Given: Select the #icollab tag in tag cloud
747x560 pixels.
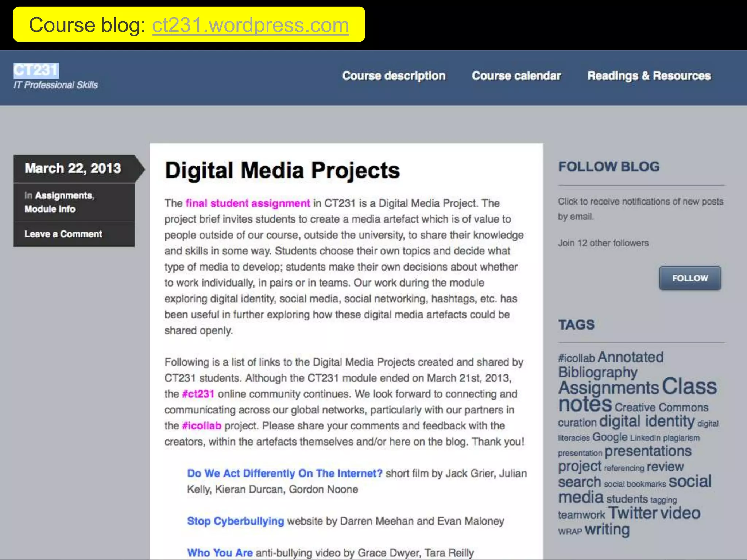Looking at the screenshot, I should pyautogui.click(x=576, y=358).
